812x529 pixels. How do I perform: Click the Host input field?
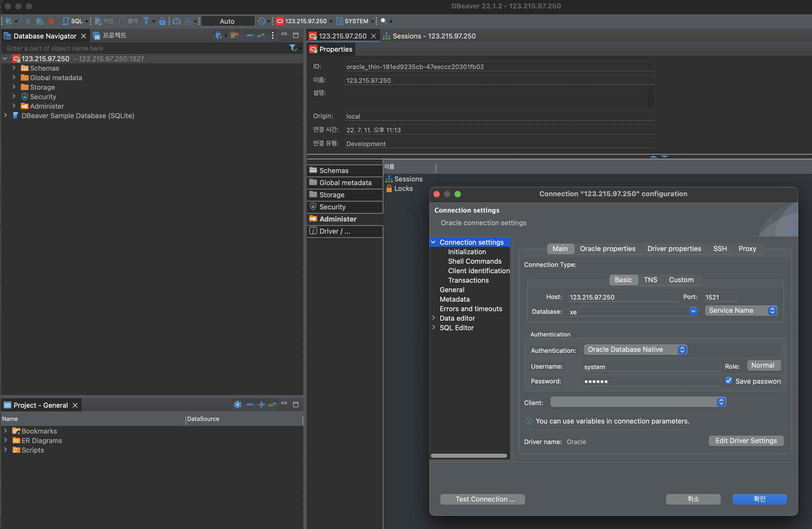[x=623, y=297]
